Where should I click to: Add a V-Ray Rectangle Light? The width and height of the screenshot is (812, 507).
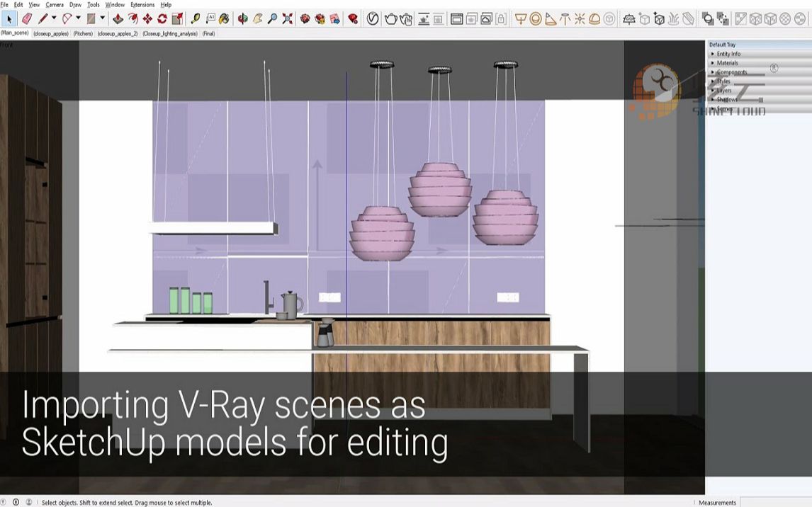click(521, 19)
